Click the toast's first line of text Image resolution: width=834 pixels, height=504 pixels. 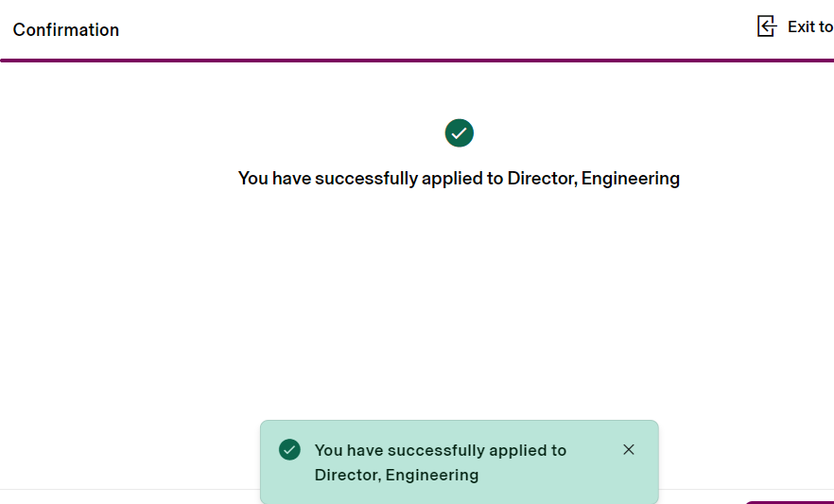point(440,450)
